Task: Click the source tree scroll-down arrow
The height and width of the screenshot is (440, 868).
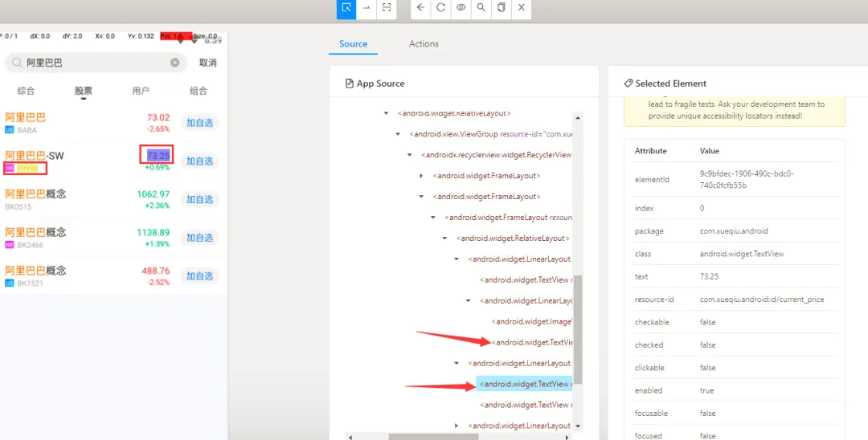Action: pos(578,426)
